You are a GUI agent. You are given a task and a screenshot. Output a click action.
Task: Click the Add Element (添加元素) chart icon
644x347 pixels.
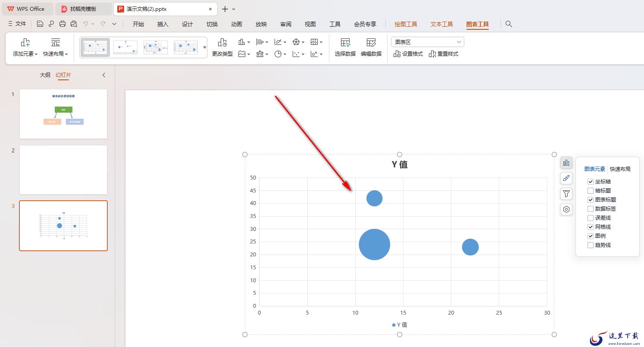click(25, 42)
